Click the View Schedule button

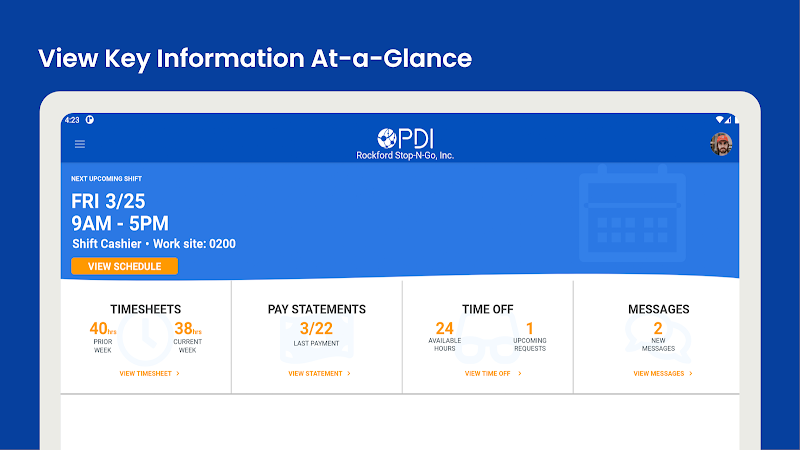coord(124,266)
